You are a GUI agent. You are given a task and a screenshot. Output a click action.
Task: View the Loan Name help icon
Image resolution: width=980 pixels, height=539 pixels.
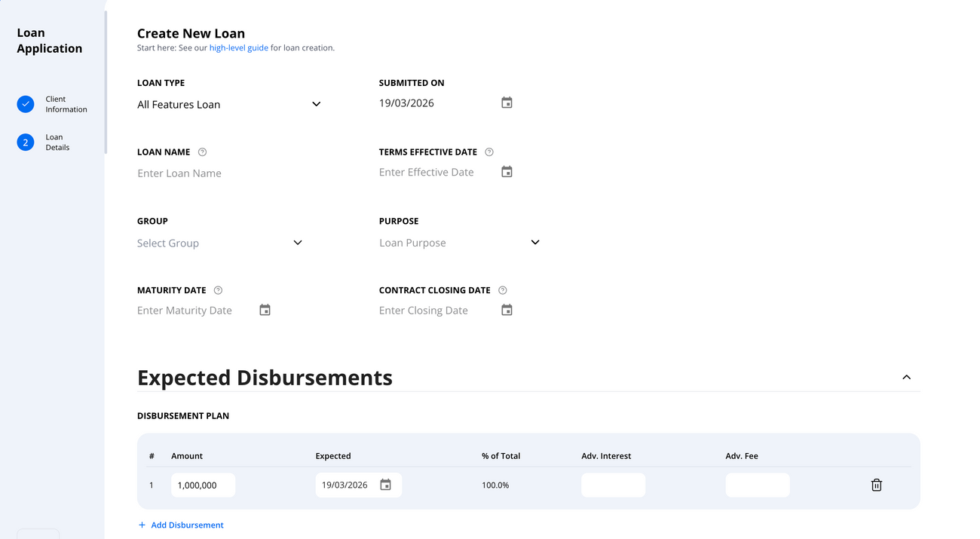tap(201, 152)
